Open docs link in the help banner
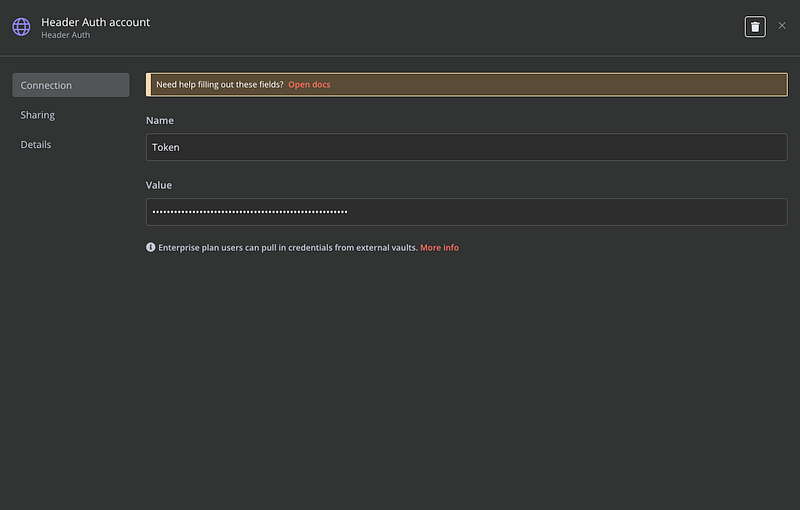 tap(309, 85)
